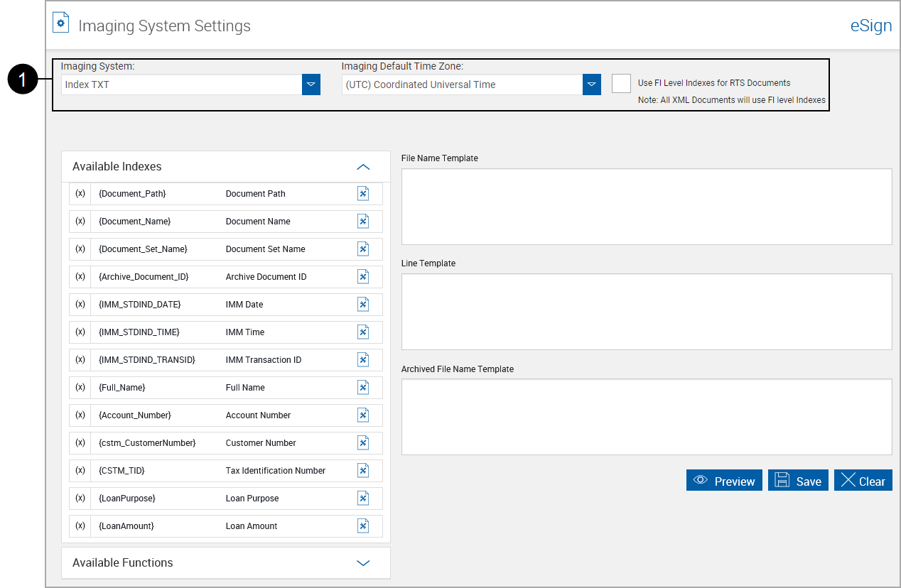Screen dimensions: 901x588
Task: Insert the IMM Date index icon
Action: pos(363,304)
